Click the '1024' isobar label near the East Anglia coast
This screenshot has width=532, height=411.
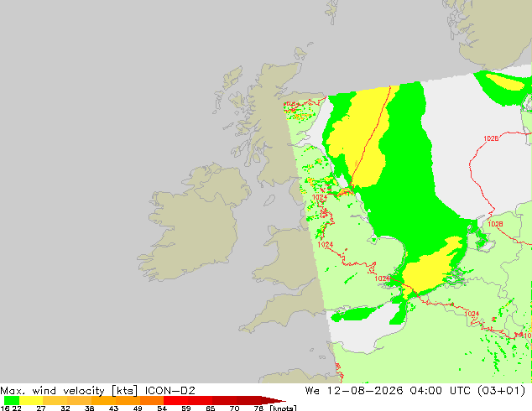click(382, 278)
